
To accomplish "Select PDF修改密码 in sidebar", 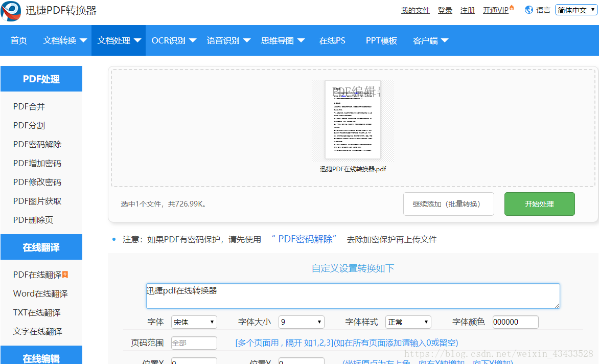I will tap(37, 182).
